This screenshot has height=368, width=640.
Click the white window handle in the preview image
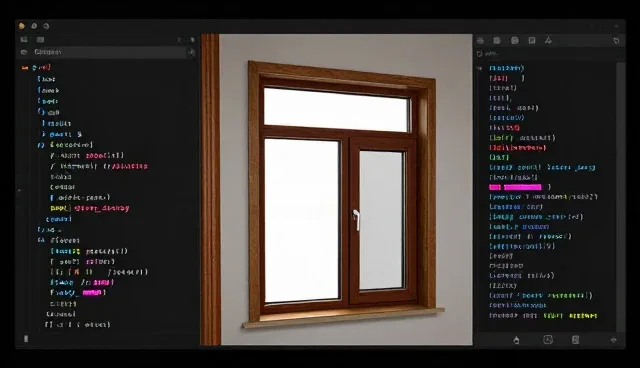[356, 220]
